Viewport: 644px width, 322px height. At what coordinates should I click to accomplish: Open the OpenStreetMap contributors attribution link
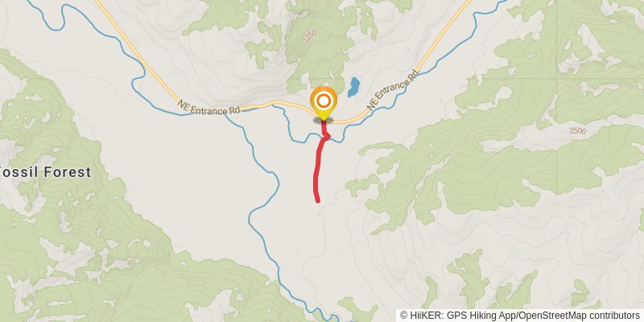580,316
